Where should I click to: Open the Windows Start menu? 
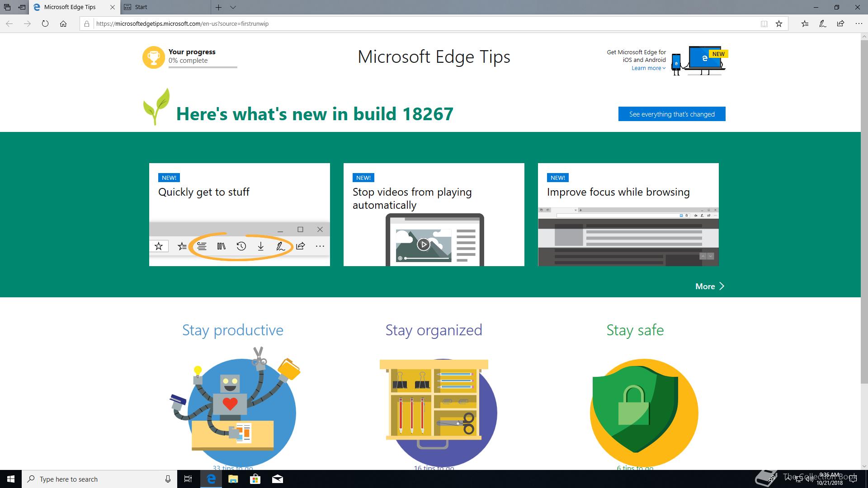coord(11,479)
